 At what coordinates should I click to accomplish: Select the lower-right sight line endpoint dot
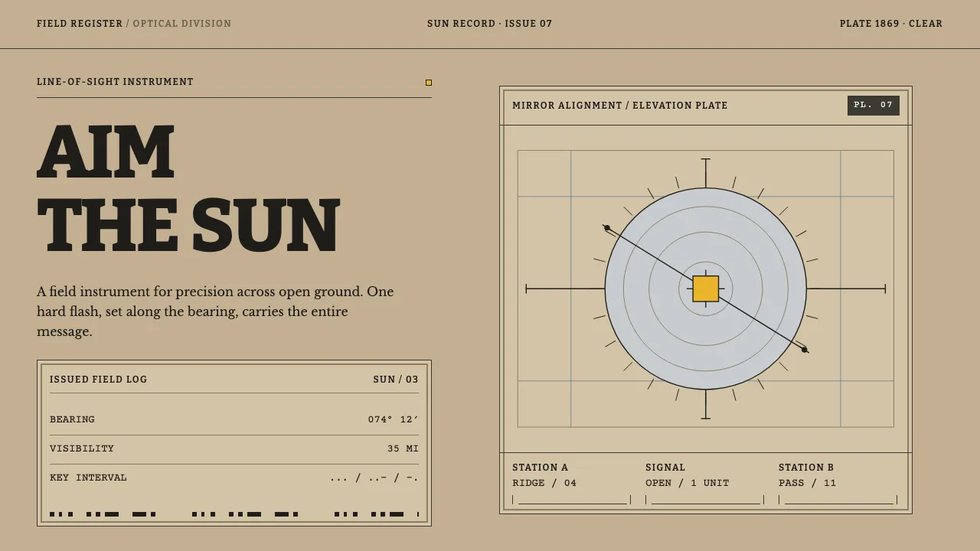(804, 350)
